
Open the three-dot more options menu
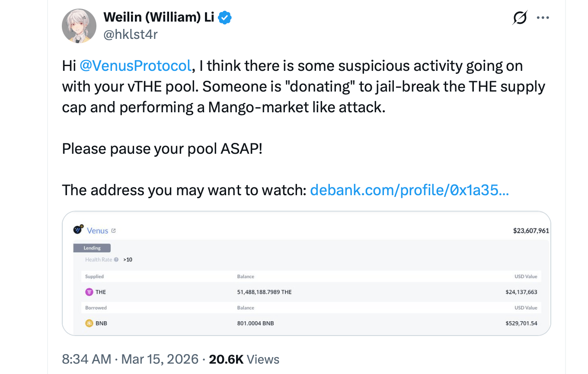(543, 18)
